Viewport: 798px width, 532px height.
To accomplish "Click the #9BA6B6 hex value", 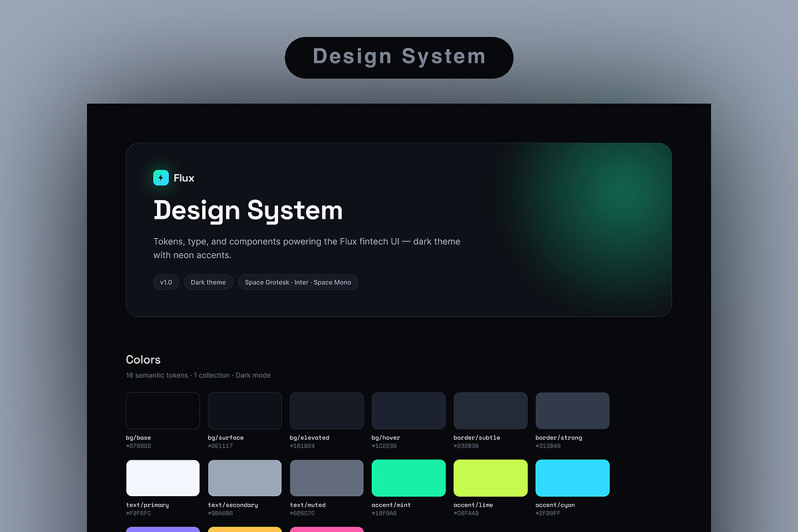I will [221, 513].
